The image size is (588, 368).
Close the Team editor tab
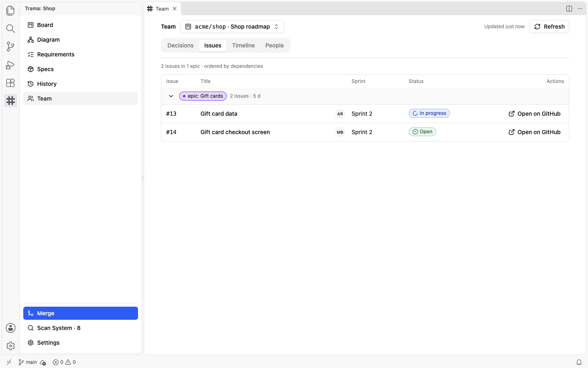(x=175, y=9)
